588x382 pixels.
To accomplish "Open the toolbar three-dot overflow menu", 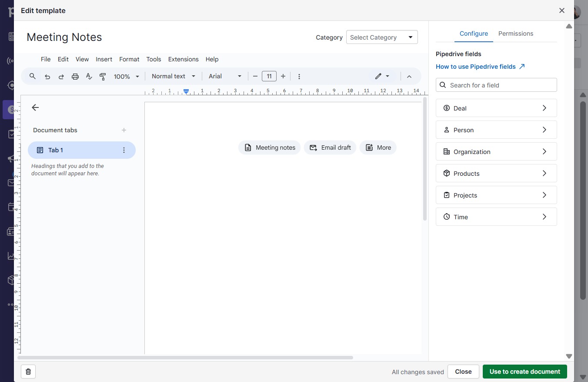I will 299,77.
